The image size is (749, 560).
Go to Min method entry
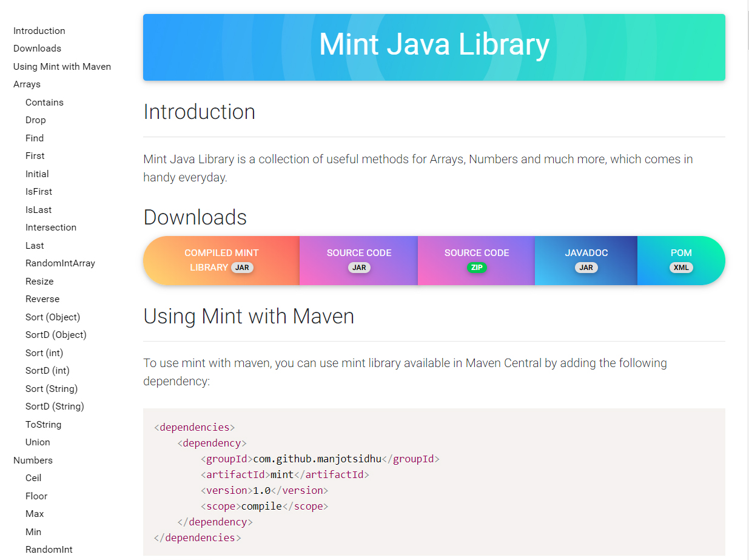pyautogui.click(x=33, y=532)
